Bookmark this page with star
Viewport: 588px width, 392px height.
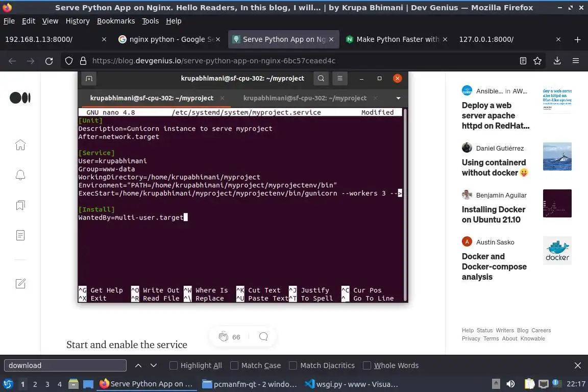[537, 61]
